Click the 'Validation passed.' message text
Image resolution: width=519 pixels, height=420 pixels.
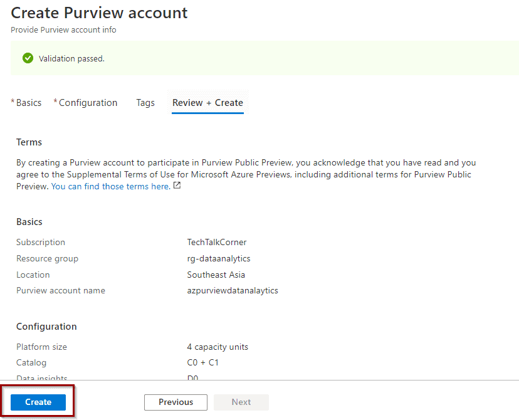click(71, 58)
